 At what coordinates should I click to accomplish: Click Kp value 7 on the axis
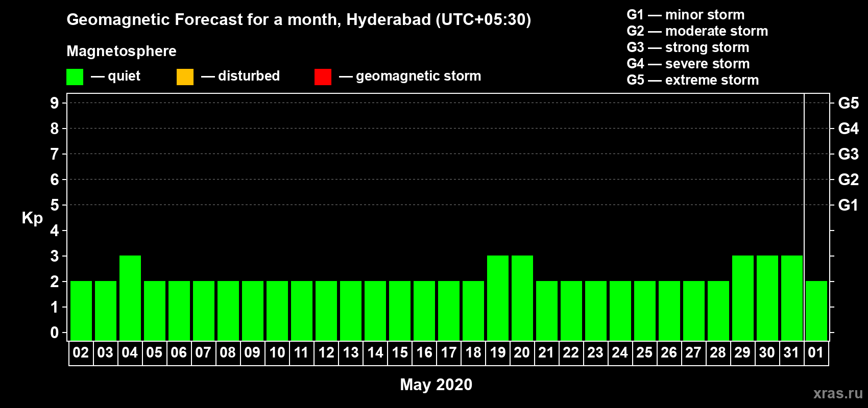click(x=55, y=154)
